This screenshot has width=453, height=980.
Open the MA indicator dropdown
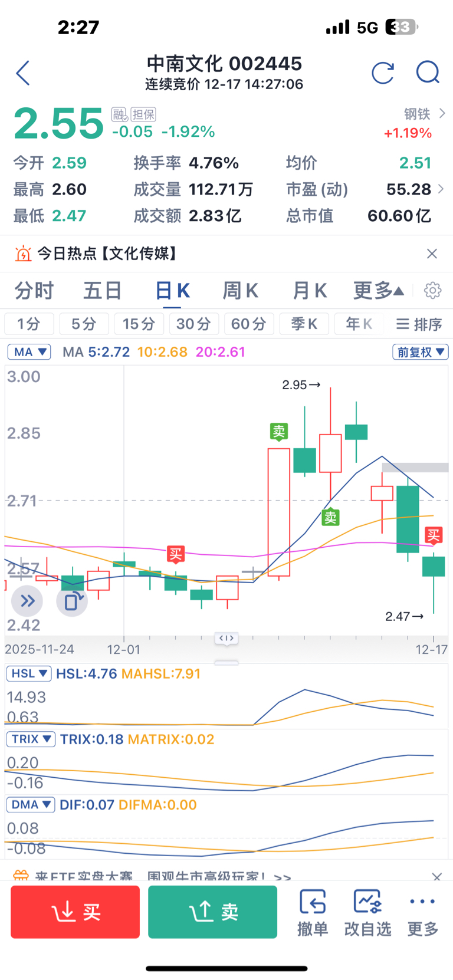coord(29,352)
